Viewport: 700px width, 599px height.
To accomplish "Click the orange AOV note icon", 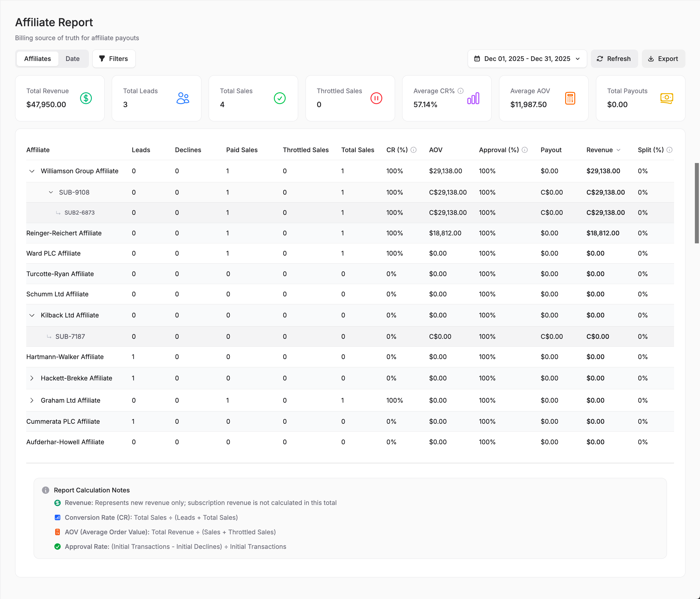I will point(58,532).
